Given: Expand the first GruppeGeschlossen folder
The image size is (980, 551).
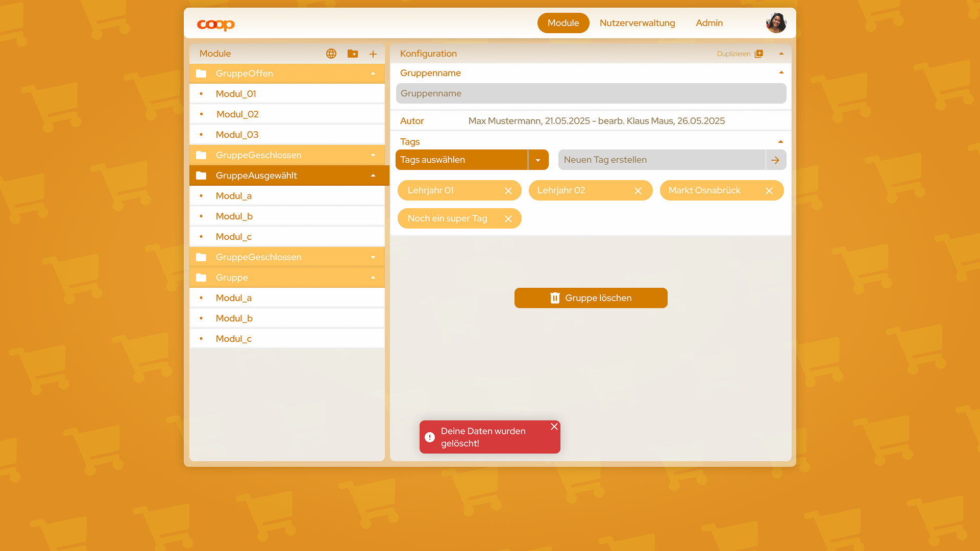Looking at the screenshot, I should coord(373,155).
